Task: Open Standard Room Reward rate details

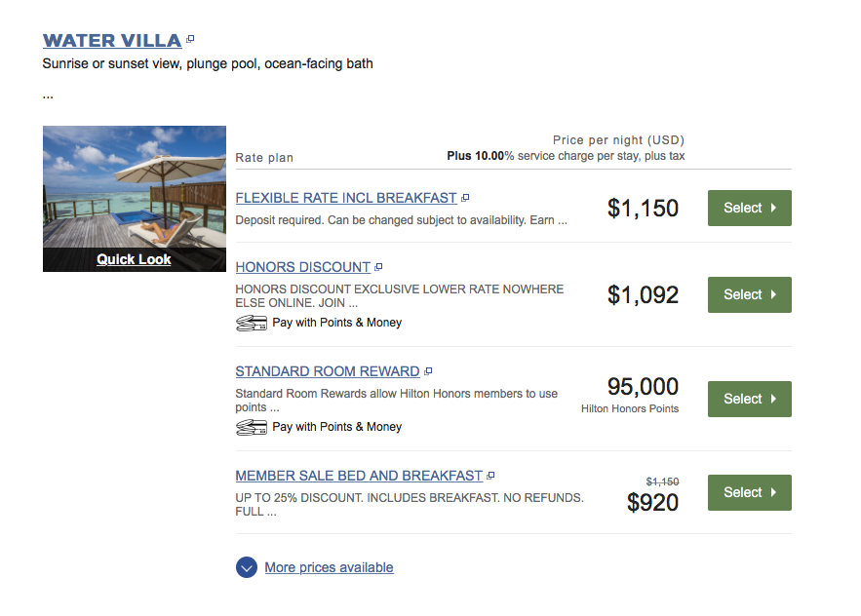Action: 328,371
